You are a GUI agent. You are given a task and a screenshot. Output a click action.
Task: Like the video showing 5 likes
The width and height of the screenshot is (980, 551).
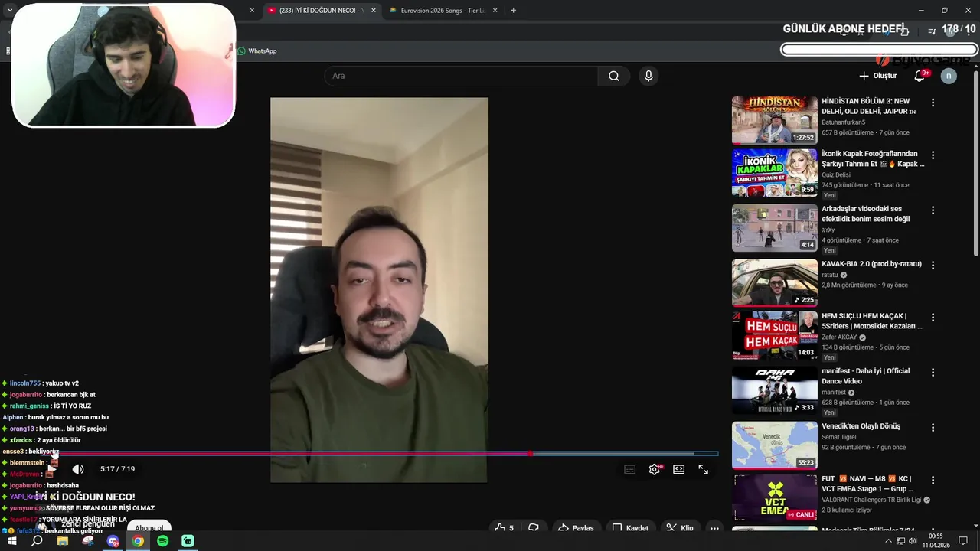click(505, 528)
